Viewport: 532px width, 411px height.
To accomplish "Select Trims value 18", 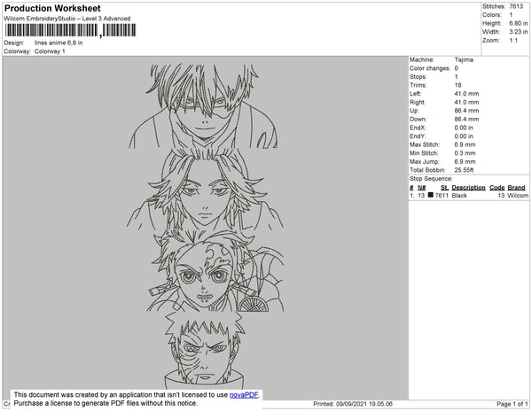I will (x=458, y=85).
